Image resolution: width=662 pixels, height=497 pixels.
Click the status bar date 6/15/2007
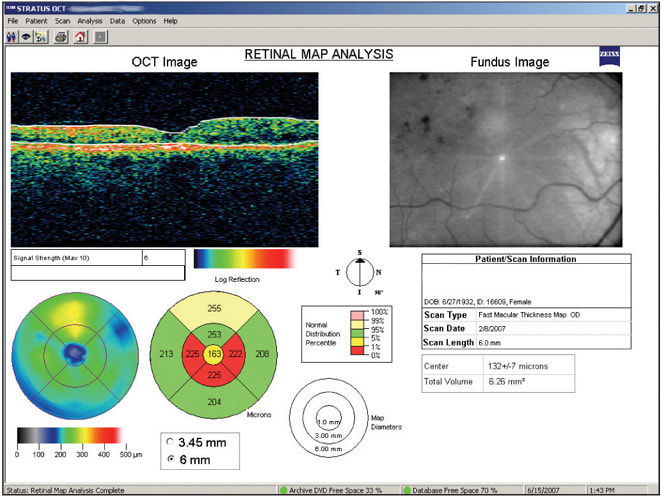[543, 490]
